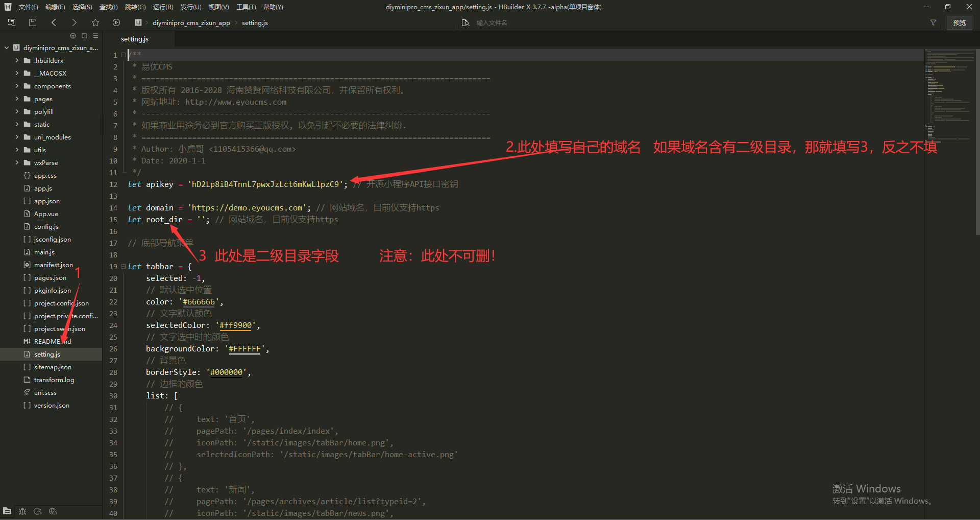Click the back navigation arrow button
This screenshot has width=980, height=520.
click(x=54, y=22)
